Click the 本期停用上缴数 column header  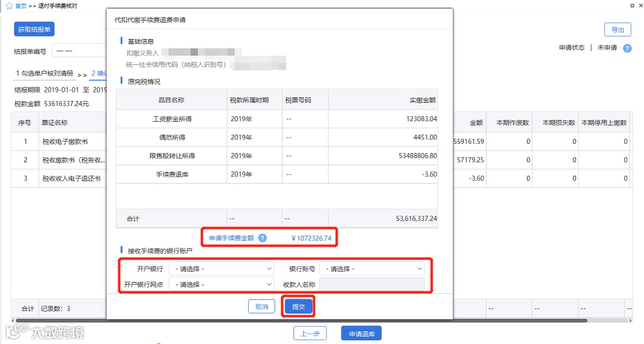[604, 123]
